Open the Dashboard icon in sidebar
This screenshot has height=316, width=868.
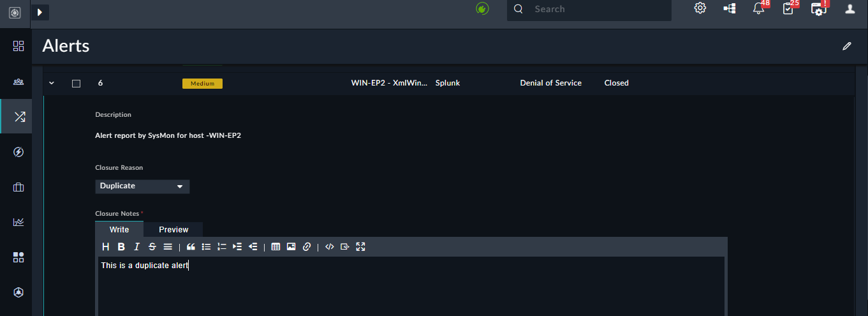(18, 46)
